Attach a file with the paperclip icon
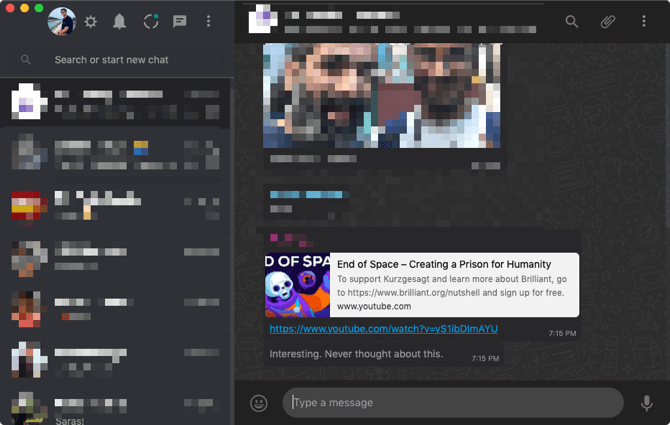 tap(607, 21)
